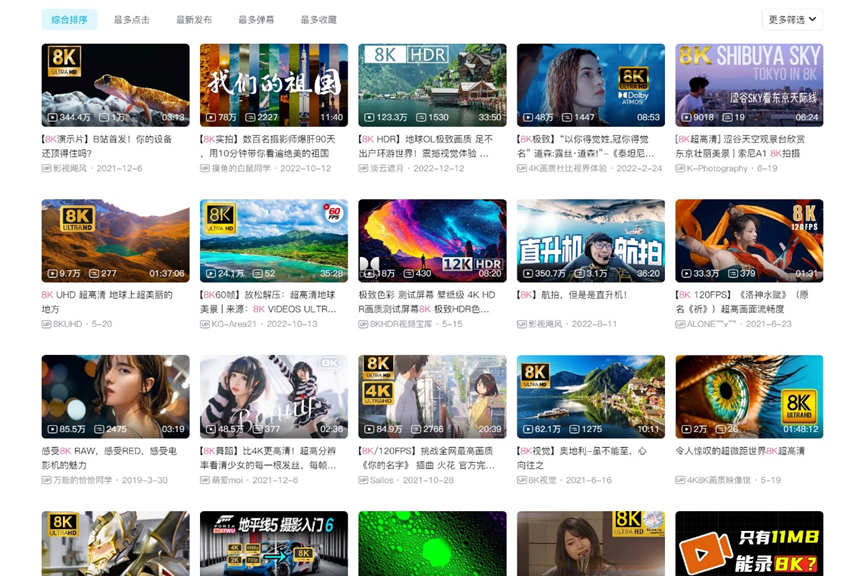Open the 10:11 Austrian lake village thumbnail

click(591, 397)
